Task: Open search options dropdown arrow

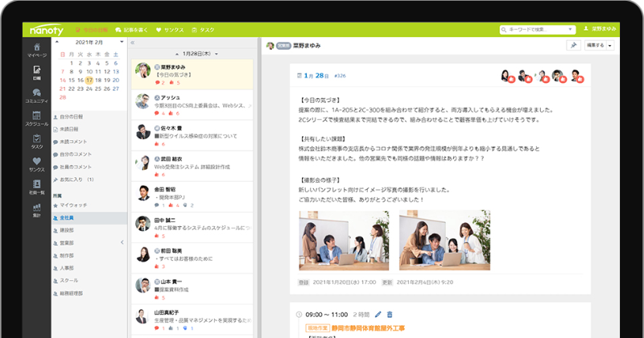Action: 570,30
